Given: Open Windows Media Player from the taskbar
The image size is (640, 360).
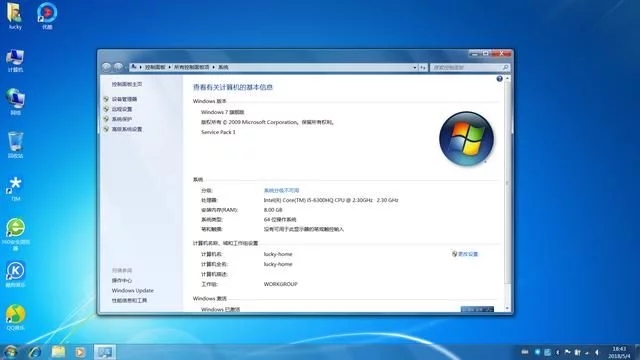Looking at the screenshot, I should (80, 352).
